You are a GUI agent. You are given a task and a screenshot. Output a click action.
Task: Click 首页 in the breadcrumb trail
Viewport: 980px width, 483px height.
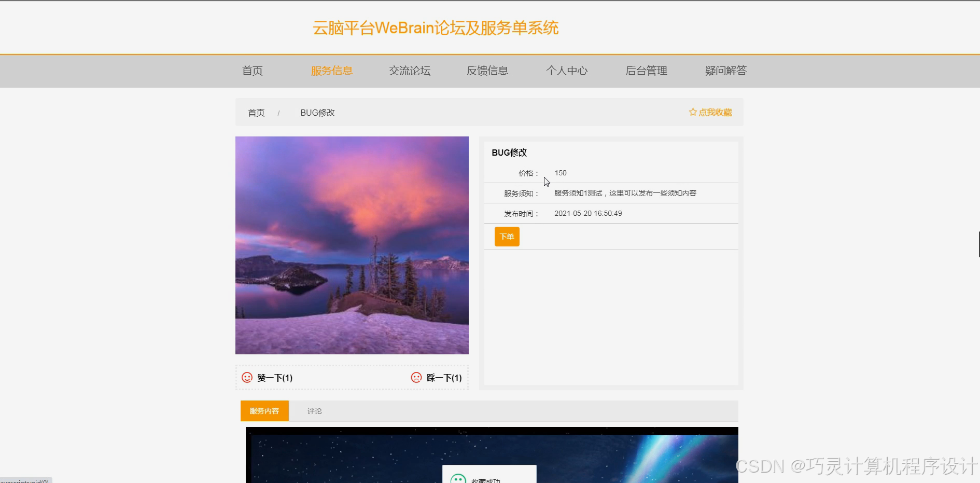pyautogui.click(x=256, y=112)
